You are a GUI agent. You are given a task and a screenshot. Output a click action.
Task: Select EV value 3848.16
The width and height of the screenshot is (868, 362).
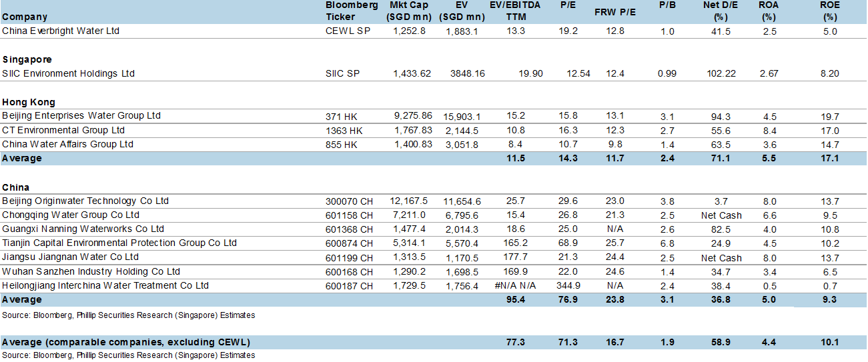coord(468,74)
